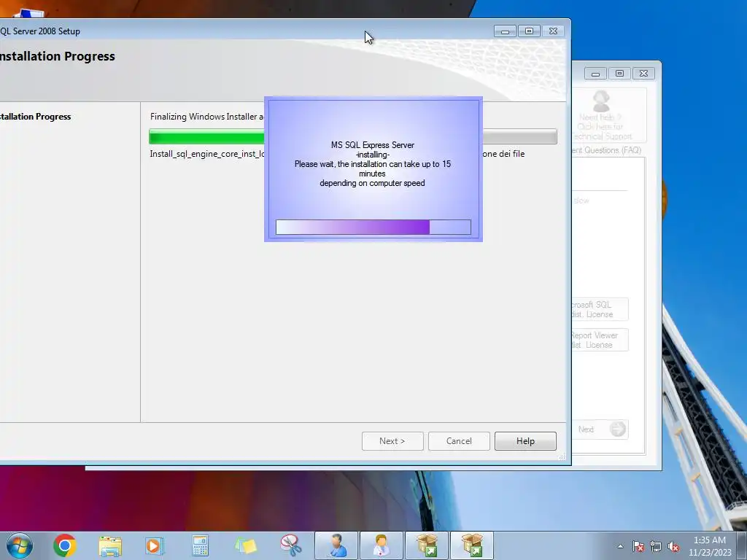Screen dimensions: 747x560
Task: Open the Calculator taskbar icon
Action: (200, 545)
